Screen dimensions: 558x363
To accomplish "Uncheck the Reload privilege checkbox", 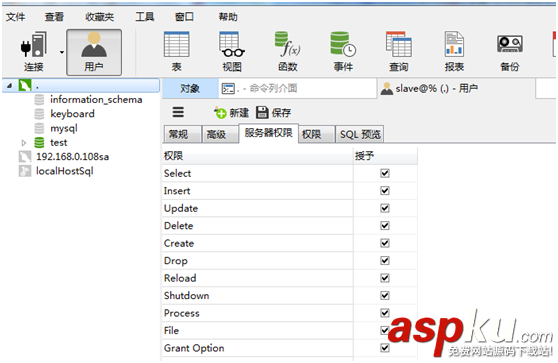I will point(385,278).
